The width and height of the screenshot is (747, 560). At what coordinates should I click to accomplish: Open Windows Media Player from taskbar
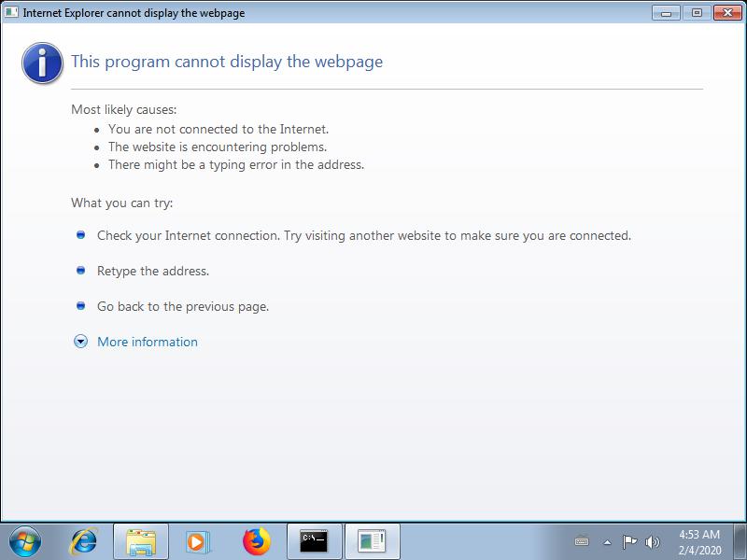click(x=198, y=540)
